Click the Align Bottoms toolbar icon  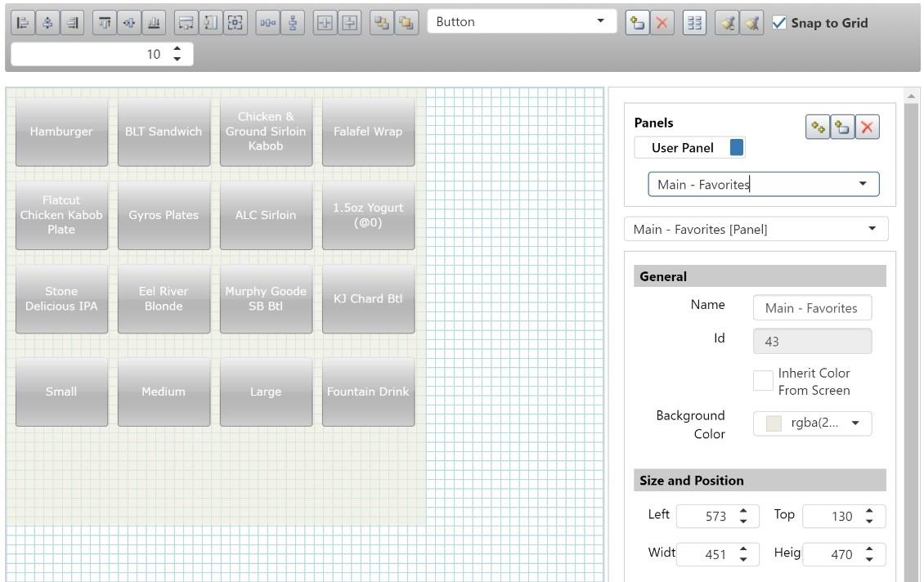click(x=154, y=23)
